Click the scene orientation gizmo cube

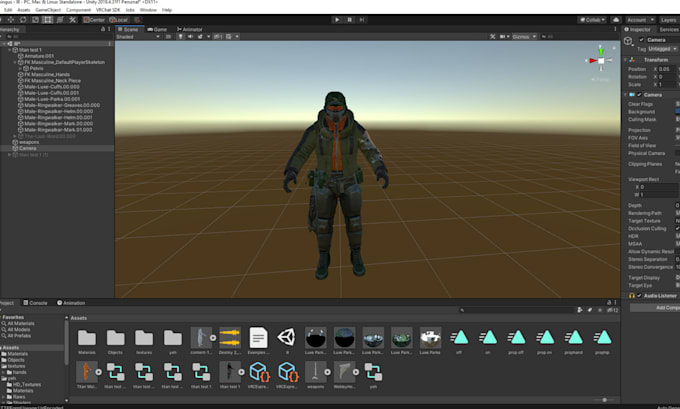601,61
